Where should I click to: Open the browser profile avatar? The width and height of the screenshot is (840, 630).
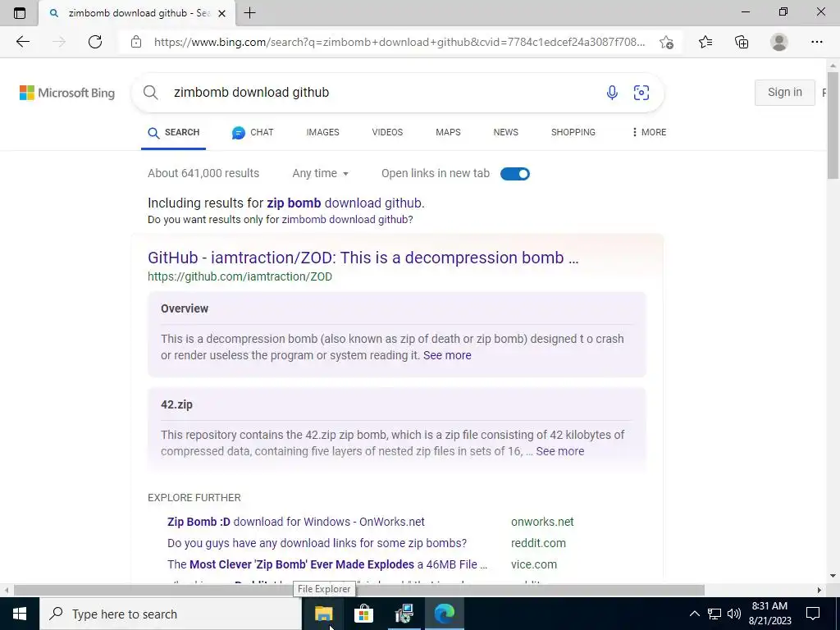pos(779,42)
